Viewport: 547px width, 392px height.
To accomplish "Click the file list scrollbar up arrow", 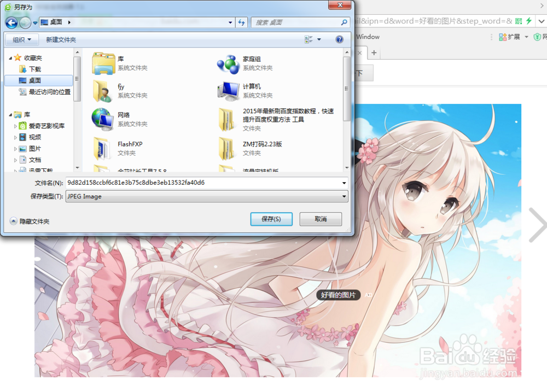I will pyautogui.click(x=347, y=52).
